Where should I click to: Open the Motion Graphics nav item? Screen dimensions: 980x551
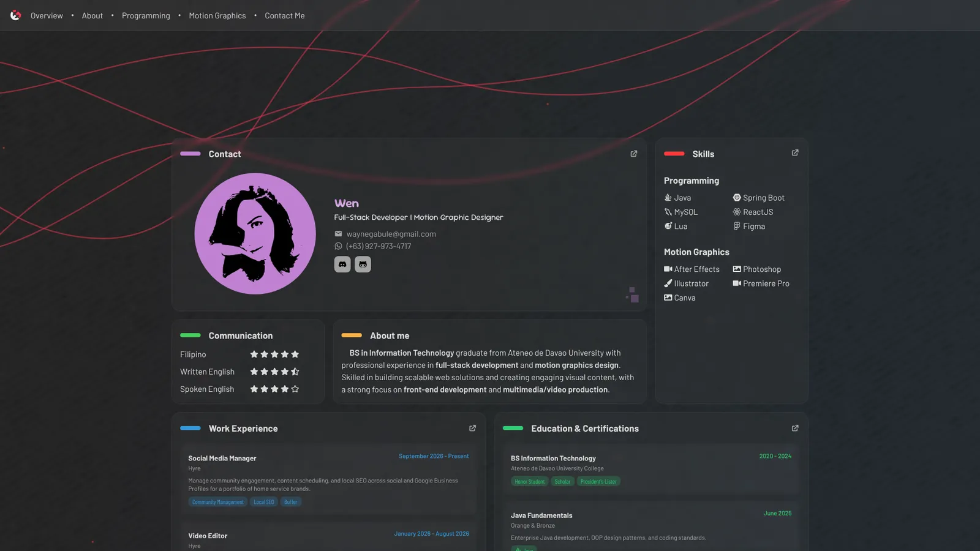217,16
